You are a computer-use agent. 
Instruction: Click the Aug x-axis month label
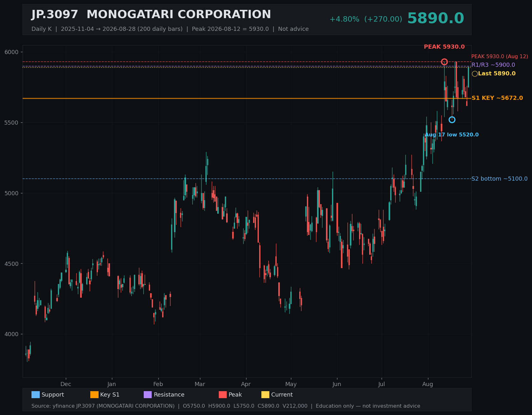point(428,384)
